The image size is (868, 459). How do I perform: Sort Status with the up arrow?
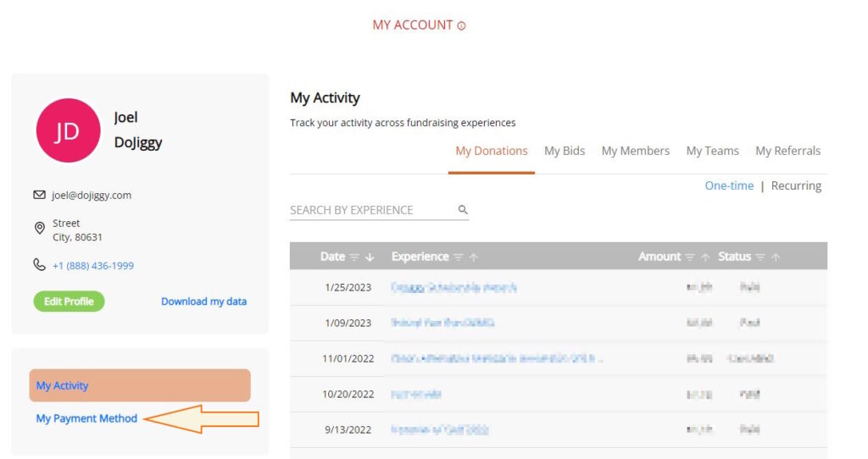pos(776,257)
